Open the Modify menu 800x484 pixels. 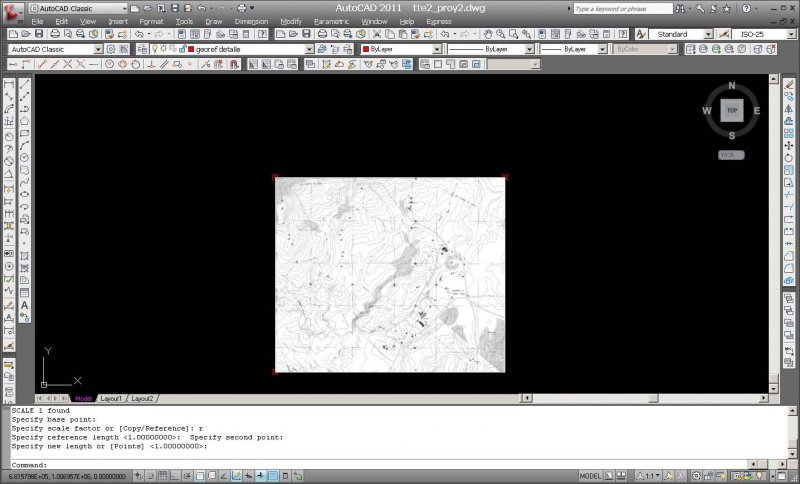pyautogui.click(x=291, y=21)
